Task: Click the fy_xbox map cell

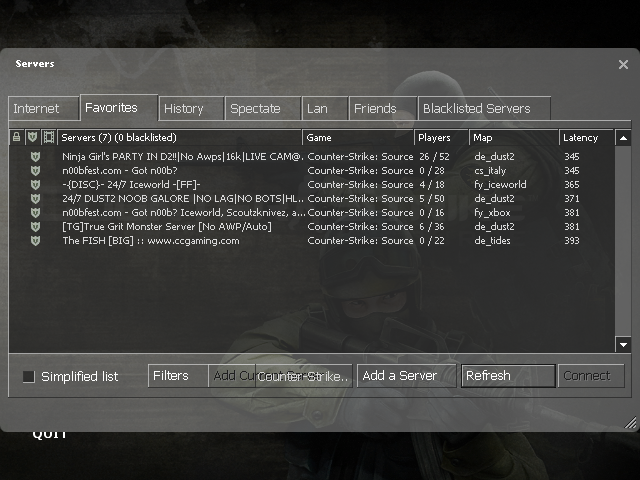Action: tap(492, 213)
